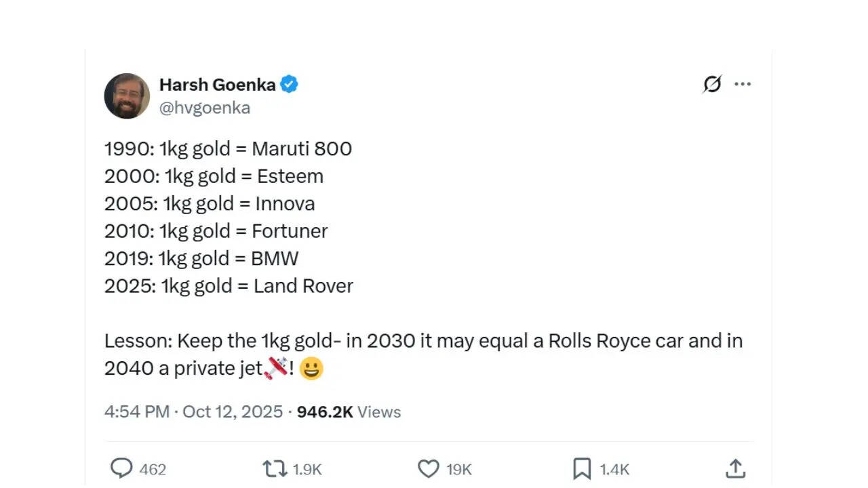Open the Harsh Goenka display name link
The width and height of the screenshot is (868, 488).
(217, 85)
